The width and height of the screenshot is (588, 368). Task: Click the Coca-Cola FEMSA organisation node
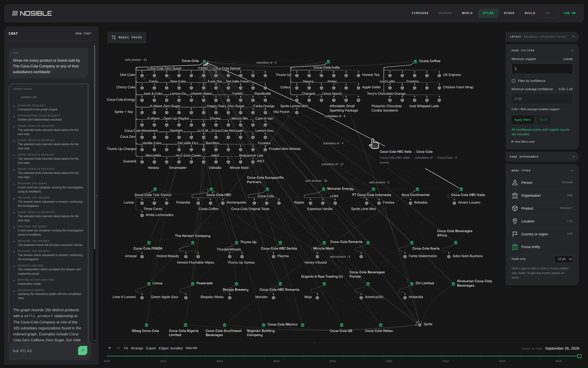click(x=149, y=243)
